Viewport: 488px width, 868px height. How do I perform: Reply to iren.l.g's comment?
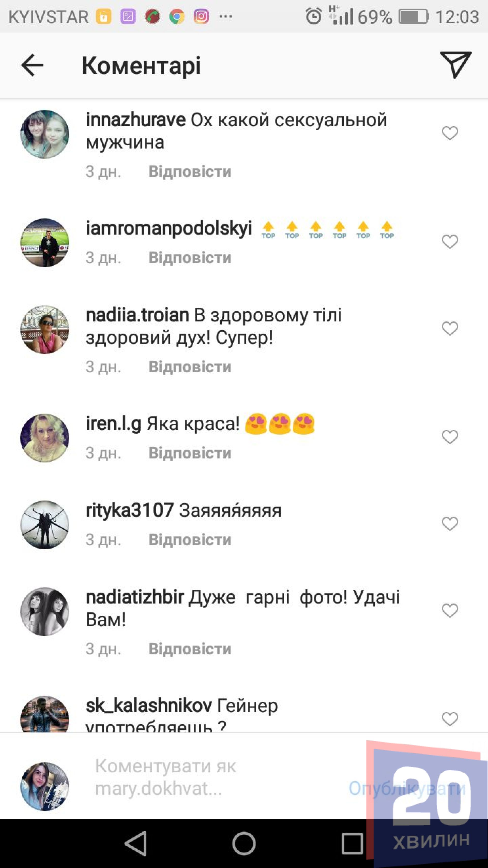click(x=190, y=453)
